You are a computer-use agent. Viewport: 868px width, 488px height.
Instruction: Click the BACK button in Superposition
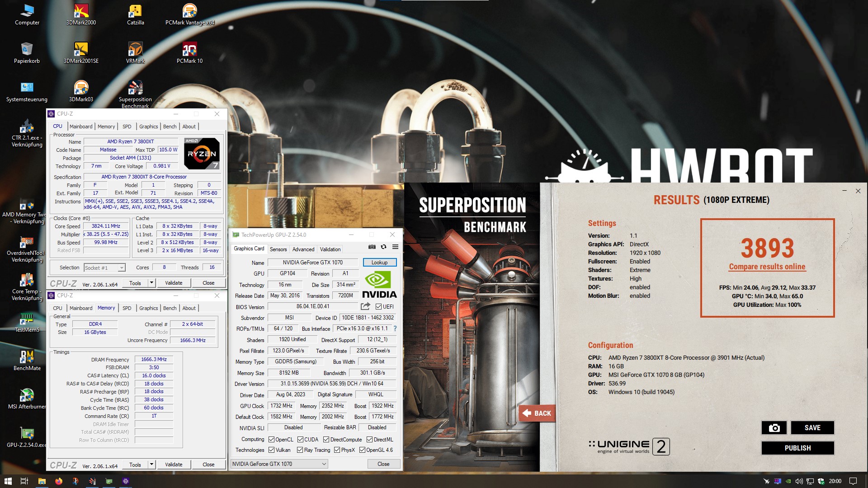point(537,413)
